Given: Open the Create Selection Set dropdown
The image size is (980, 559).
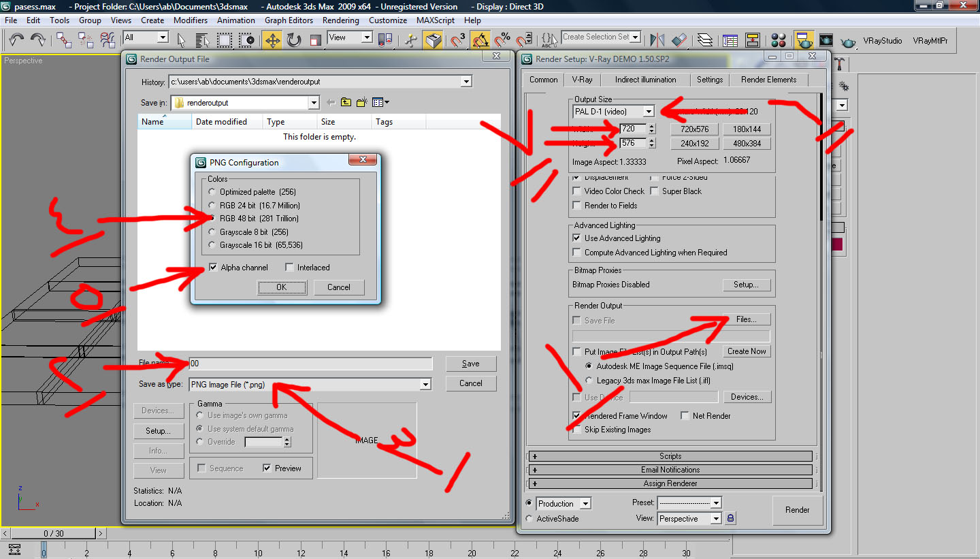Looking at the screenshot, I should coord(636,37).
